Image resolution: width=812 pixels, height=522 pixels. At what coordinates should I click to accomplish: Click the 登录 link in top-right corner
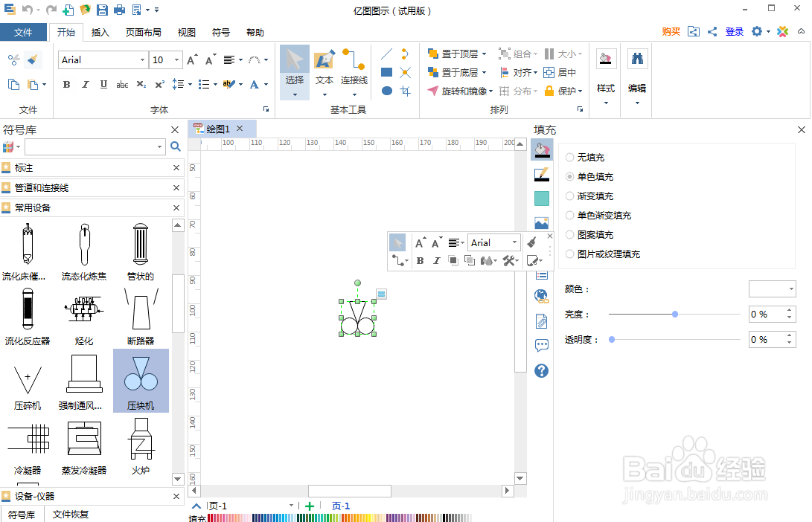(735, 32)
